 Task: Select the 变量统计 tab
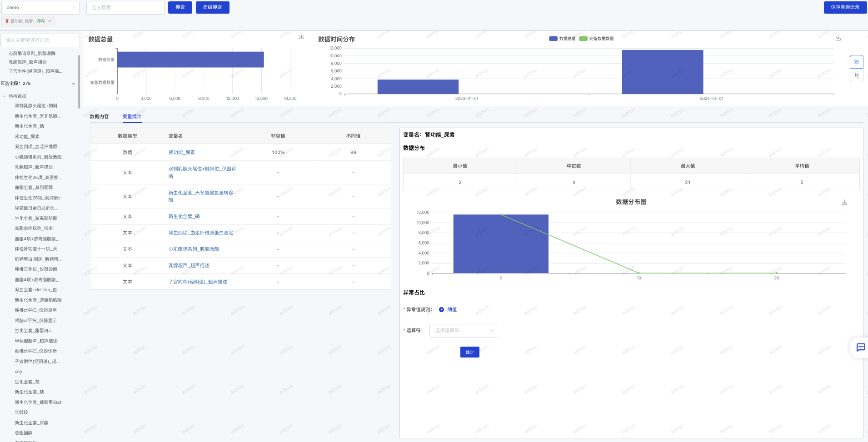[x=132, y=117]
